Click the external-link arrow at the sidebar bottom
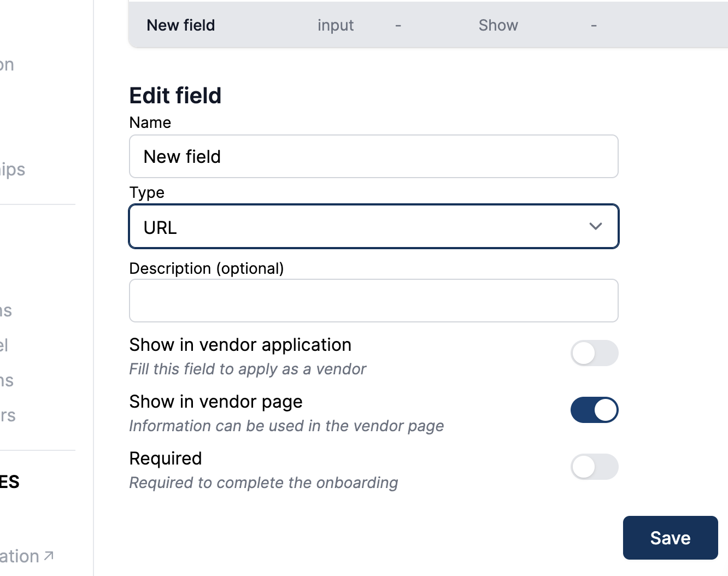 49,555
